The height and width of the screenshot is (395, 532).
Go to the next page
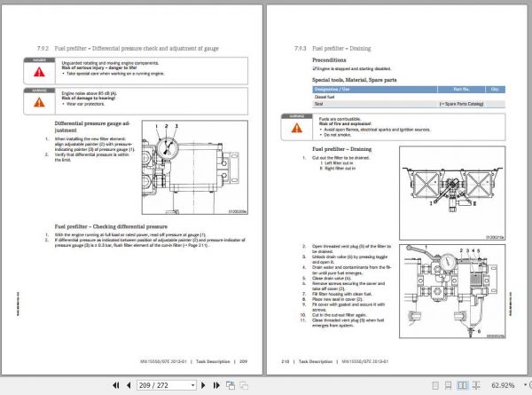203,385
